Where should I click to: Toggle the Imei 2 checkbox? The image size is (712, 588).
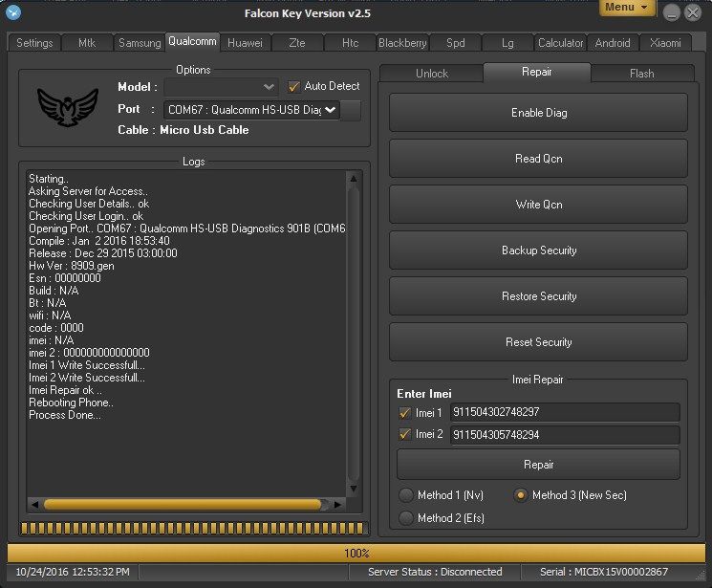tap(404, 434)
